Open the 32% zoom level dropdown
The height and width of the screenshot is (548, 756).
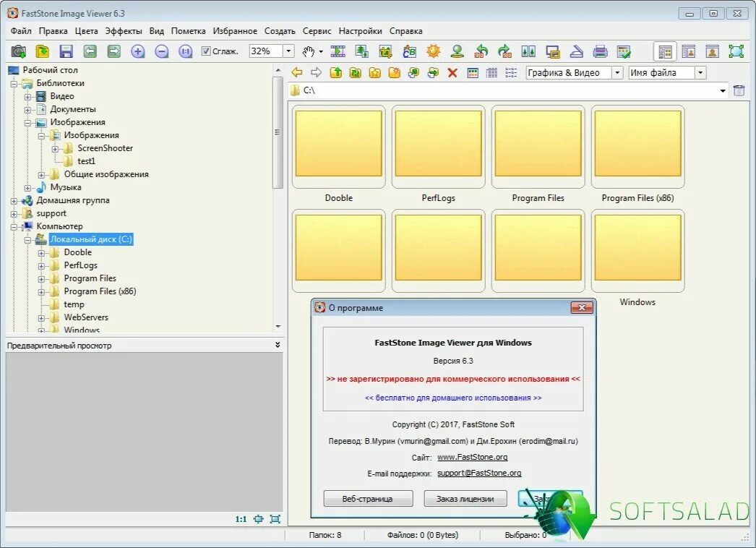tap(288, 51)
